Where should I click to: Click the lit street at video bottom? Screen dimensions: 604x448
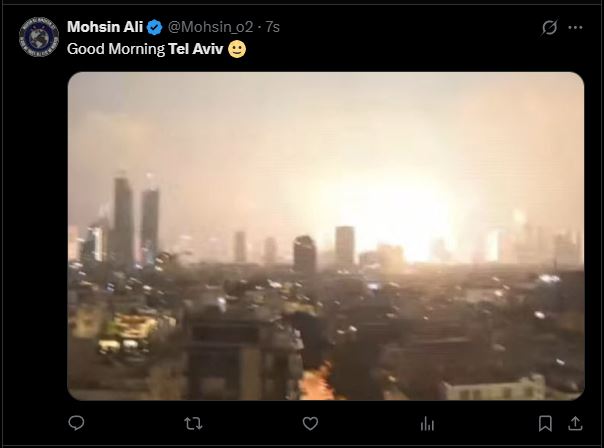(317, 381)
